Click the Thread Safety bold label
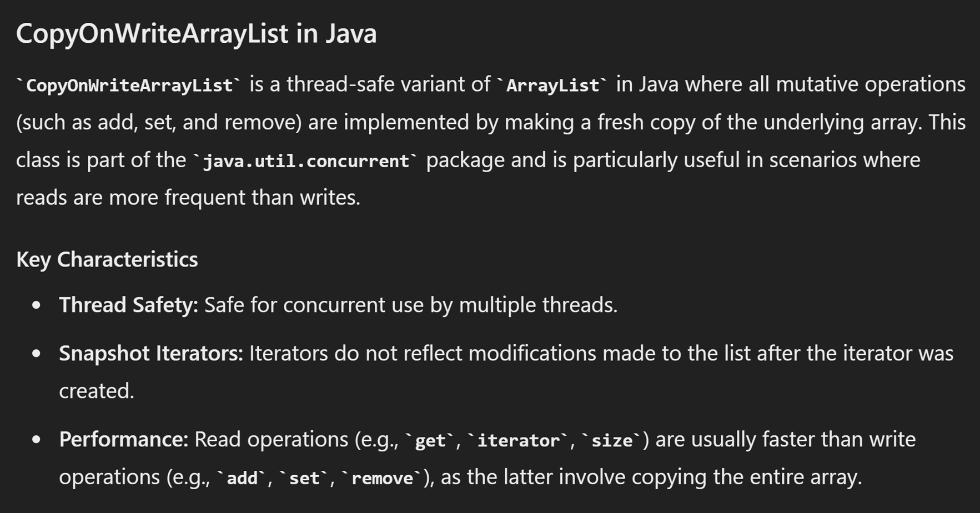Viewport: 980px width, 513px height. pyautogui.click(x=128, y=305)
